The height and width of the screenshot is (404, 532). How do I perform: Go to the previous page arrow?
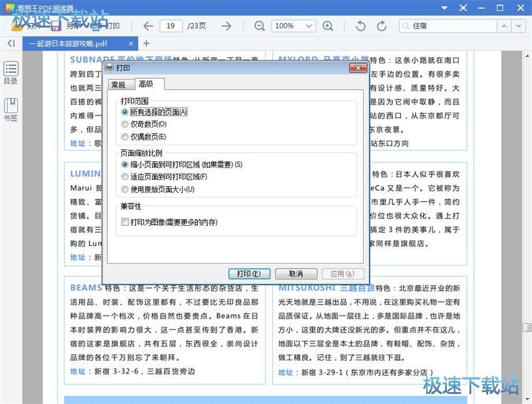point(148,26)
